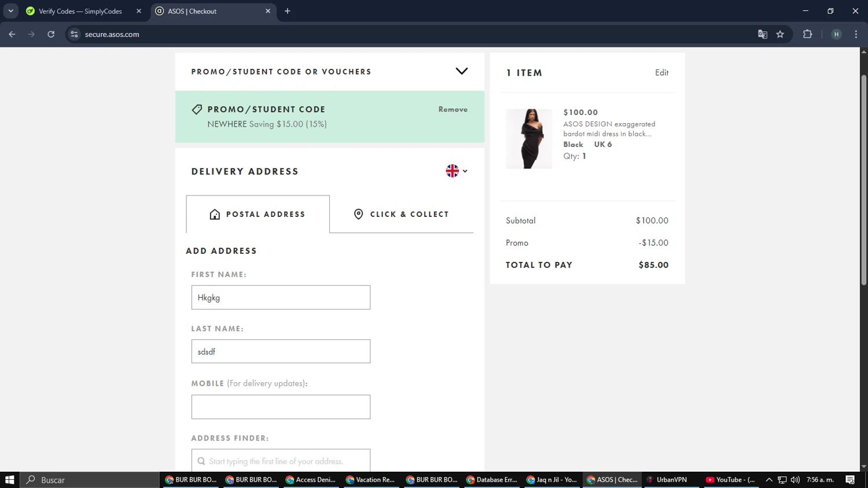Click the taskbar clock showing 7:56 a. m.
This screenshot has width=868, height=488.
click(x=820, y=480)
